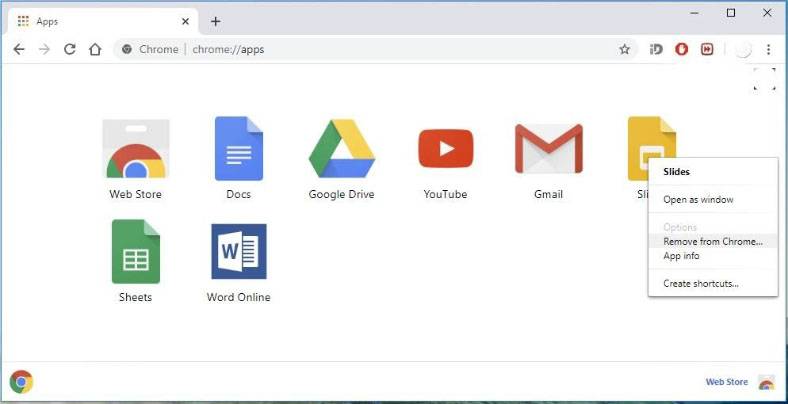Click the site info Chrome icon in address bar

pos(127,49)
